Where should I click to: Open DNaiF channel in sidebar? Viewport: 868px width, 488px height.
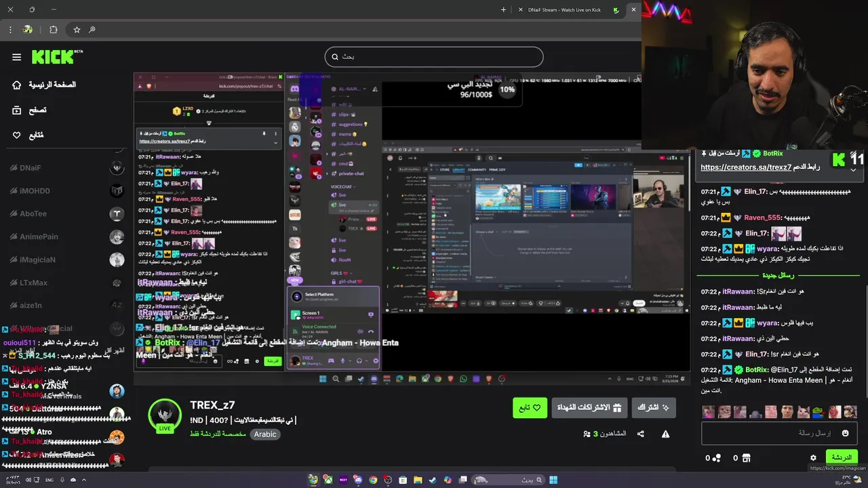[66, 167]
